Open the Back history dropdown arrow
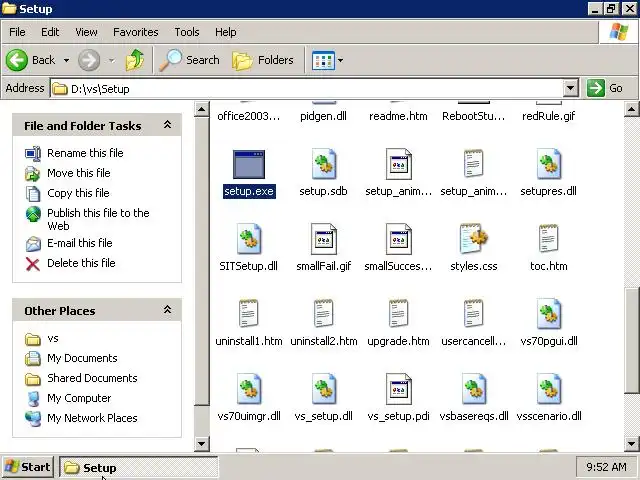This screenshot has width=640, height=480. pyautogui.click(x=66, y=60)
